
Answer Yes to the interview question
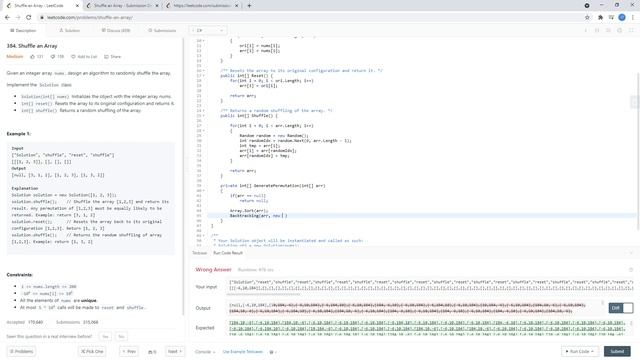pos(105,337)
